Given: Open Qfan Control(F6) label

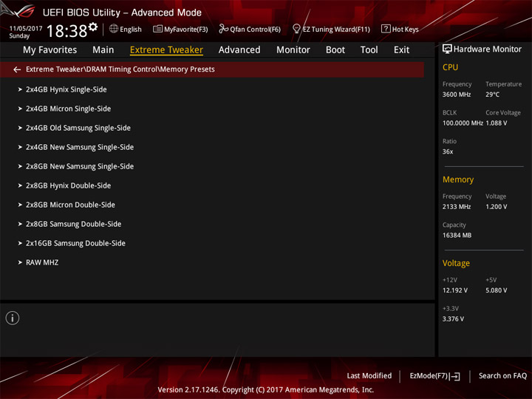Looking at the screenshot, I should (255, 30).
